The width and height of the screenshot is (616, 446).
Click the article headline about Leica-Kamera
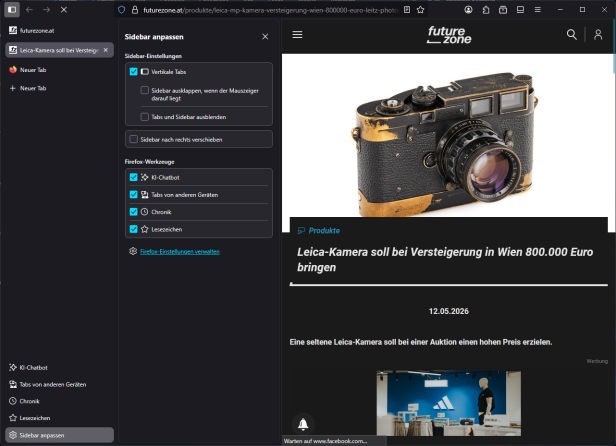[x=445, y=259]
